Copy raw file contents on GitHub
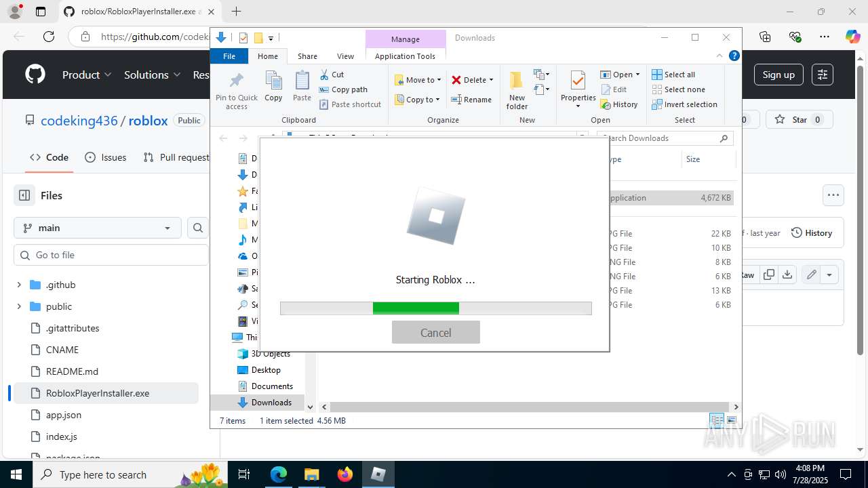 [x=769, y=274]
